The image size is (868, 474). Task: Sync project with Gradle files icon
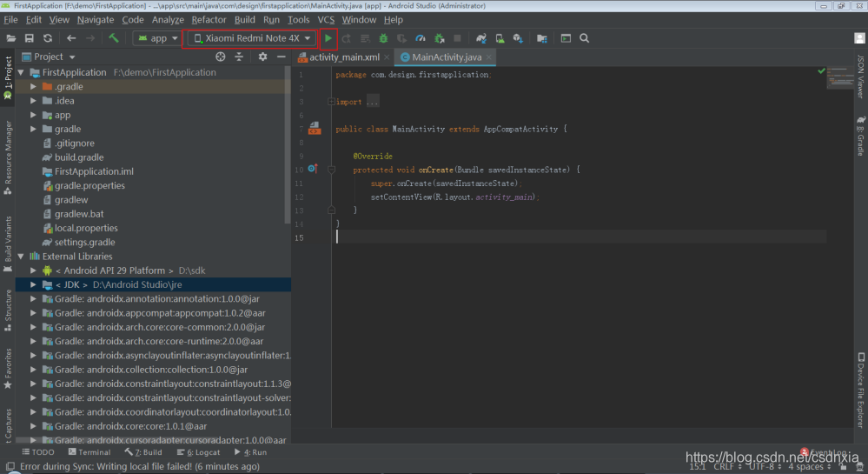point(481,38)
